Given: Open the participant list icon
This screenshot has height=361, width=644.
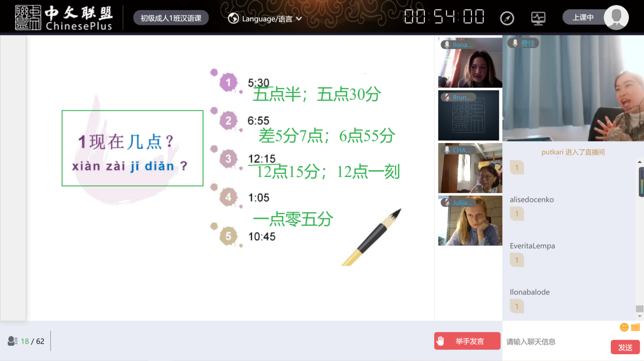Looking at the screenshot, I should (x=13, y=341).
